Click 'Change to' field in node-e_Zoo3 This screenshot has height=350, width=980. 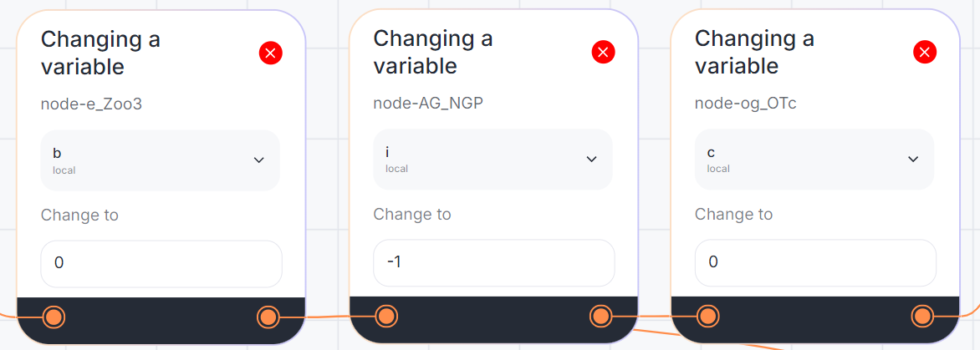point(161,263)
